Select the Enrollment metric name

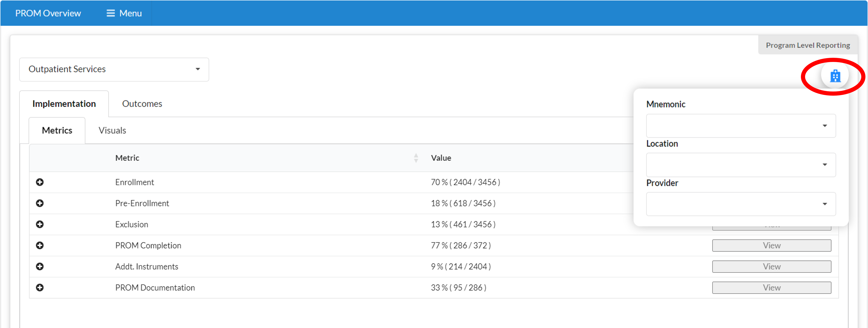tap(135, 182)
